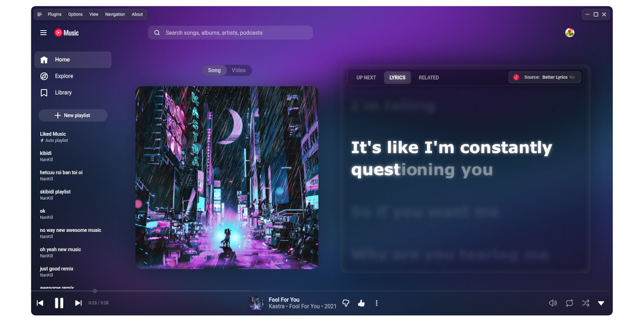644x322 pixels.
Task: Open the app menu icon in title bar
Action: 39,15
